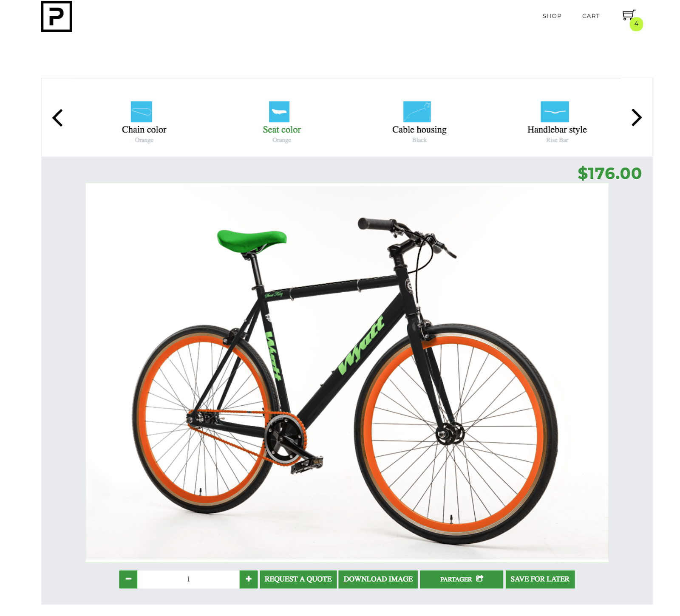This screenshot has height=616, width=680.
Task: Click the Download Image button
Action: tap(378, 579)
